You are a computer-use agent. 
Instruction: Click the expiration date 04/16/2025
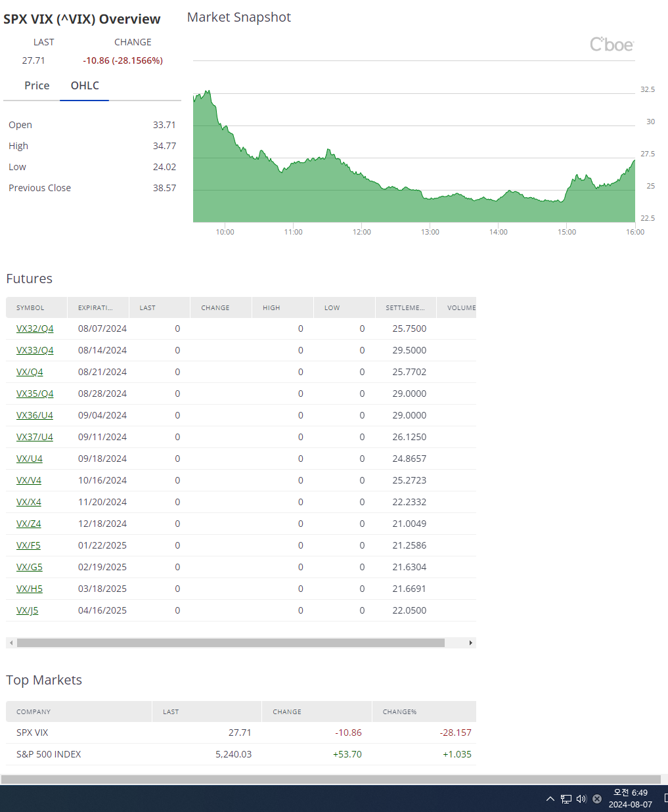click(x=102, y=610)
